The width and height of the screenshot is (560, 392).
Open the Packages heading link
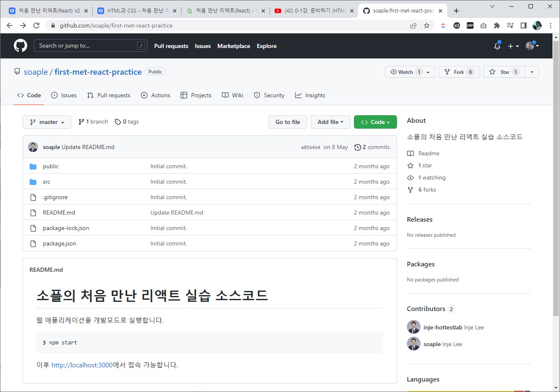(421, 264)
